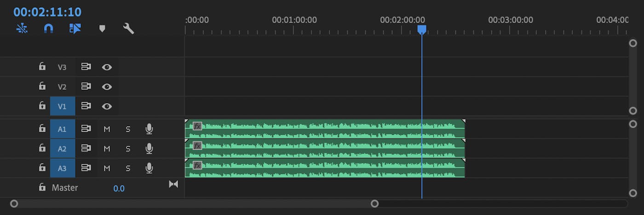This screenshot has width=644, height=215.
Task: Hide track V2 with eye icon
Action: [107, 87]
